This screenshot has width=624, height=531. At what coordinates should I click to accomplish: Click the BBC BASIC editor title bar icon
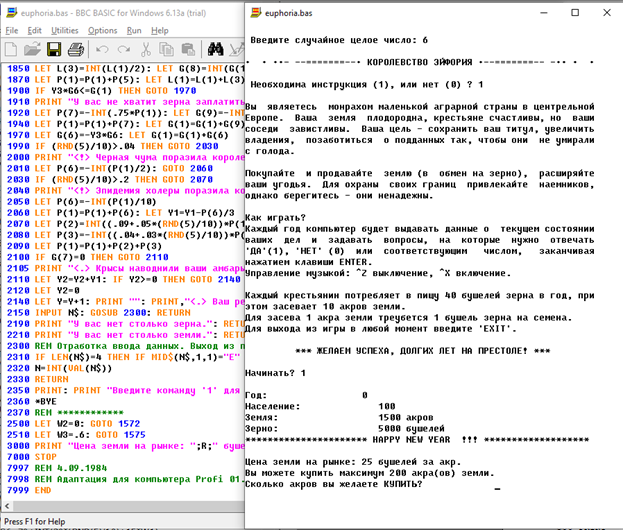tap(12, 13)
